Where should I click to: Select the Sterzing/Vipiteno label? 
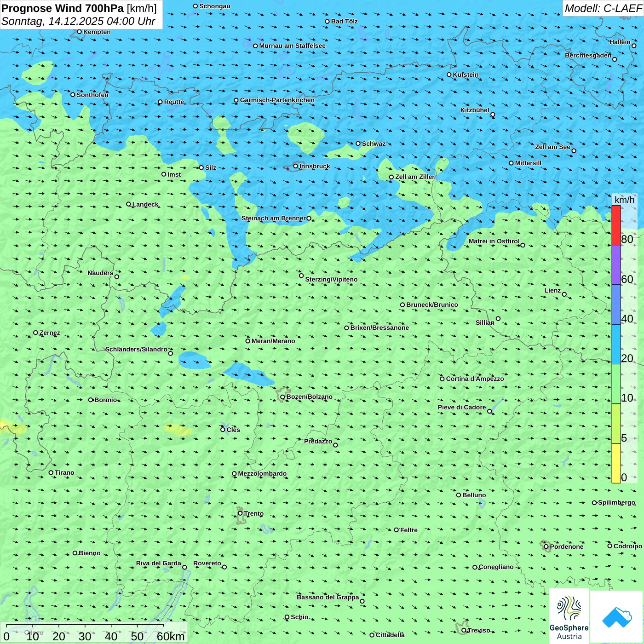click(x=331, y=279)
